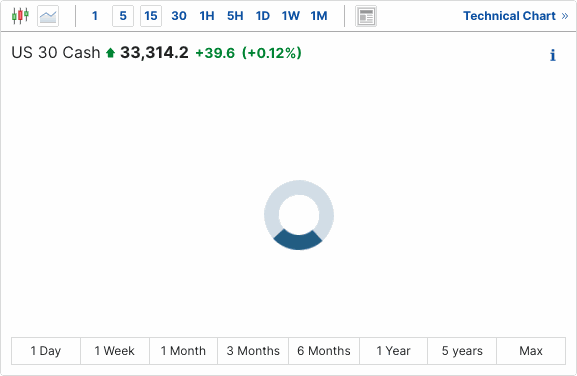Viewport: 577px width, 376px height.
Task: Select the 1 minute interval
Action: point(95,16)
